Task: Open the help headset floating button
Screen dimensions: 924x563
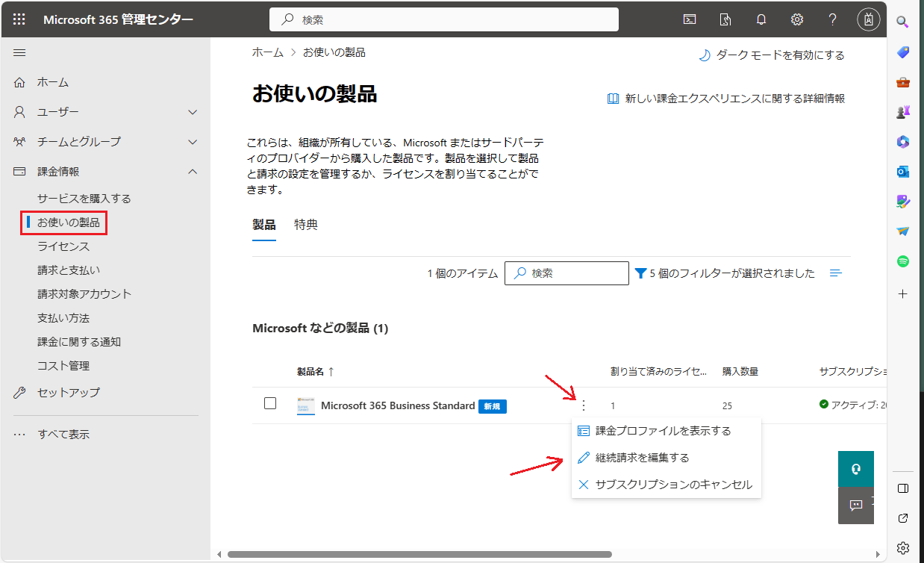Action: (x=856, y=469)
